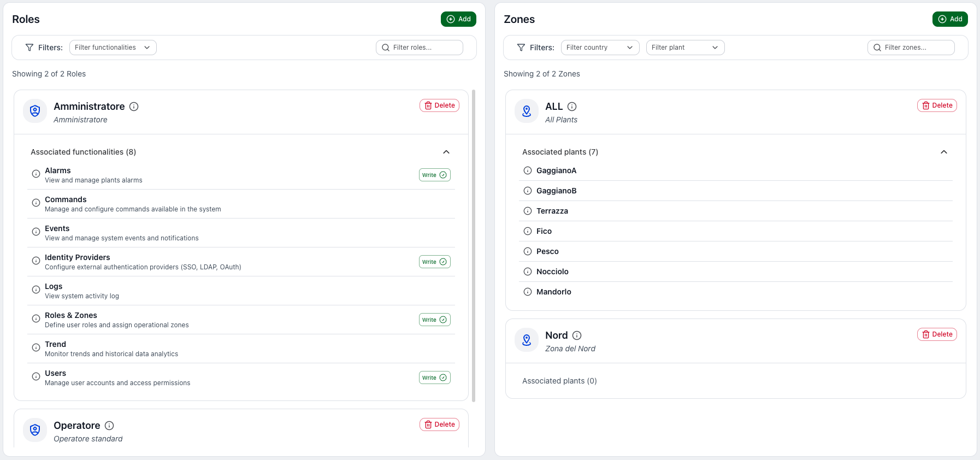Click 'Operatore standard' description text
The width and height of the screenshot is (980, 460).
point(88,439)
